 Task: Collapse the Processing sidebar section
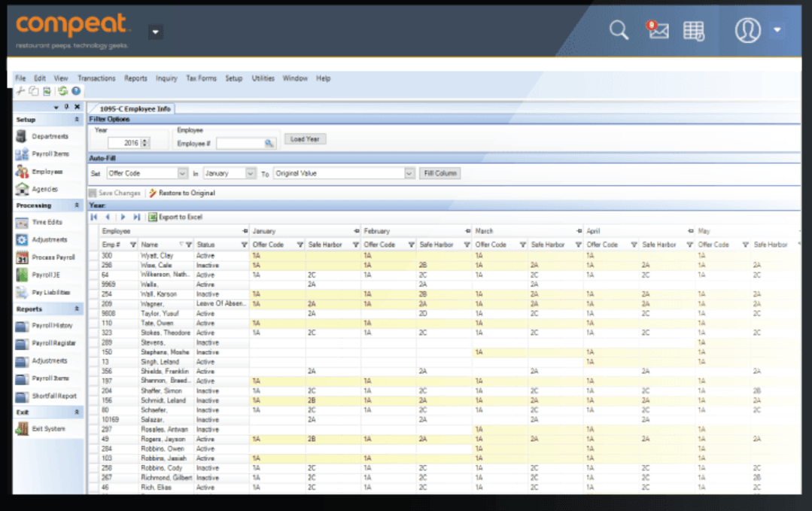76,205
